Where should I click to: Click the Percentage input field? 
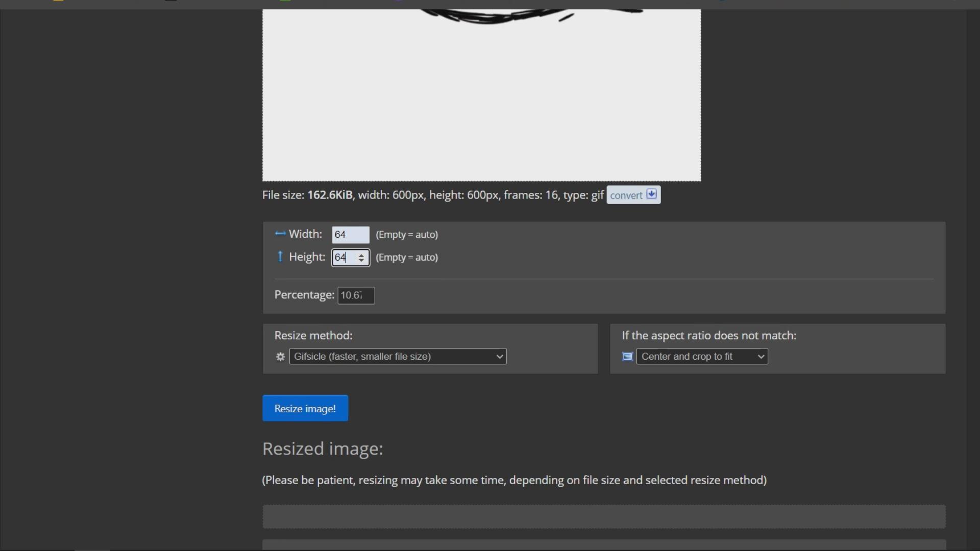point(356,295)
